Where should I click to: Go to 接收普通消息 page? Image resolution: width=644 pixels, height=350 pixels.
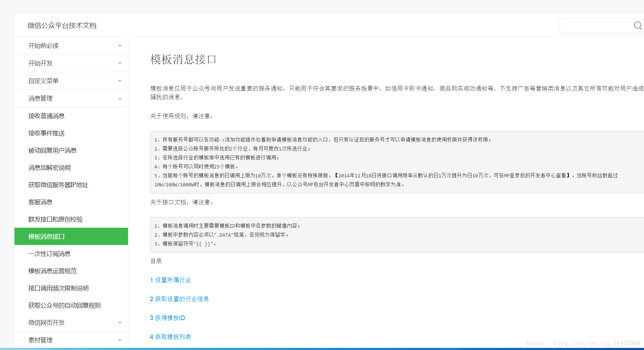pyautogui.click(x=46, y=116)
